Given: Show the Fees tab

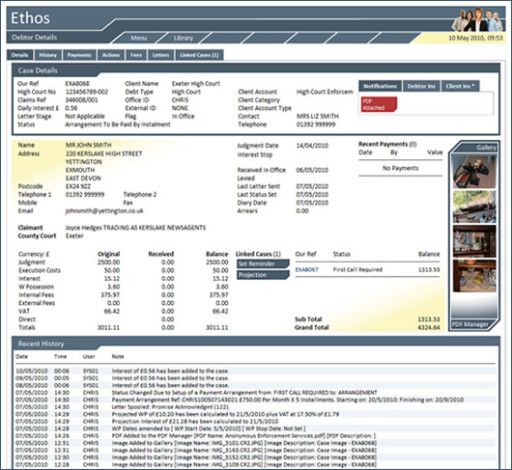Looking at the screenshot, I should tap(136, 55).
